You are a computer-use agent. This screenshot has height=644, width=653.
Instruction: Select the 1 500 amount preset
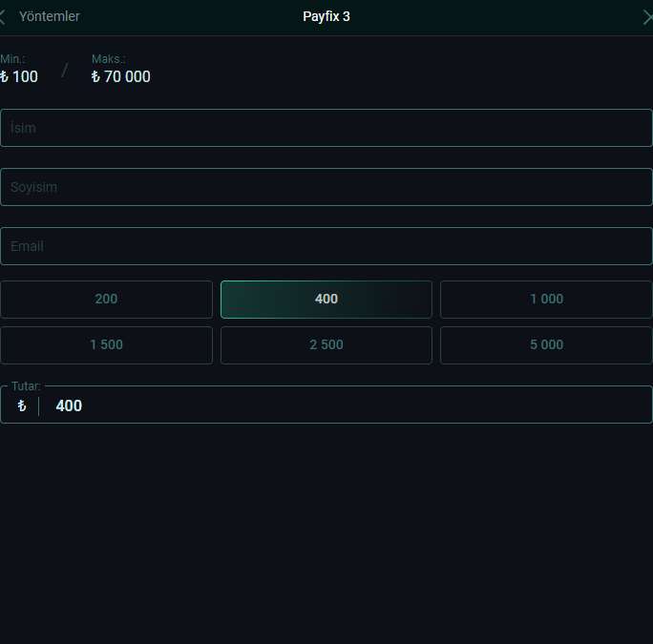tap(106, 345)
